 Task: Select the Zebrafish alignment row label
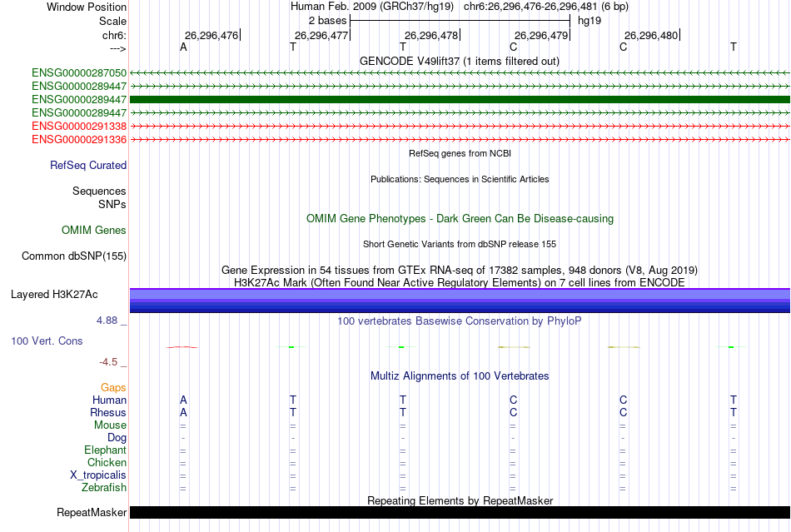coord(104,488)
